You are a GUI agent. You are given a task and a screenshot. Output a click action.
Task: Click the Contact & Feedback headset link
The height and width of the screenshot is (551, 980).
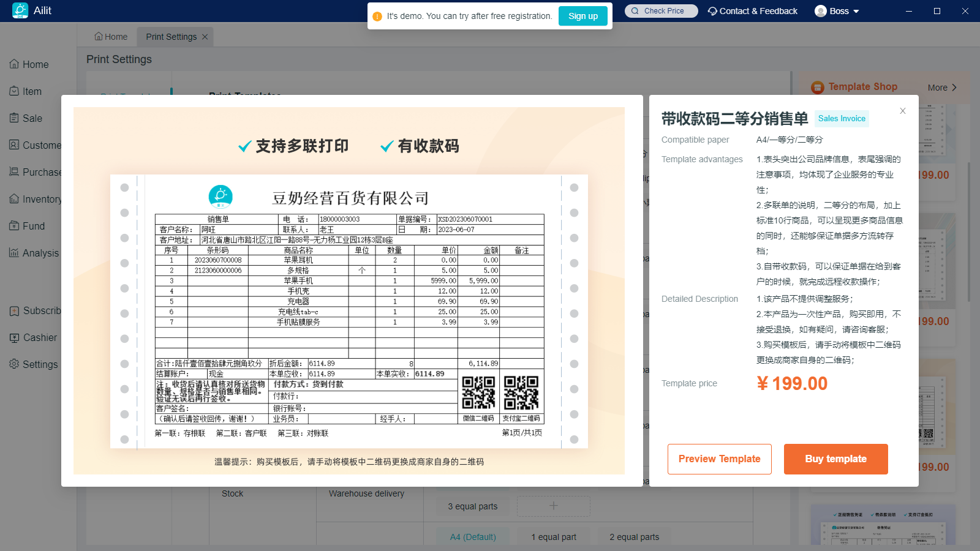(x=752, y=11)
